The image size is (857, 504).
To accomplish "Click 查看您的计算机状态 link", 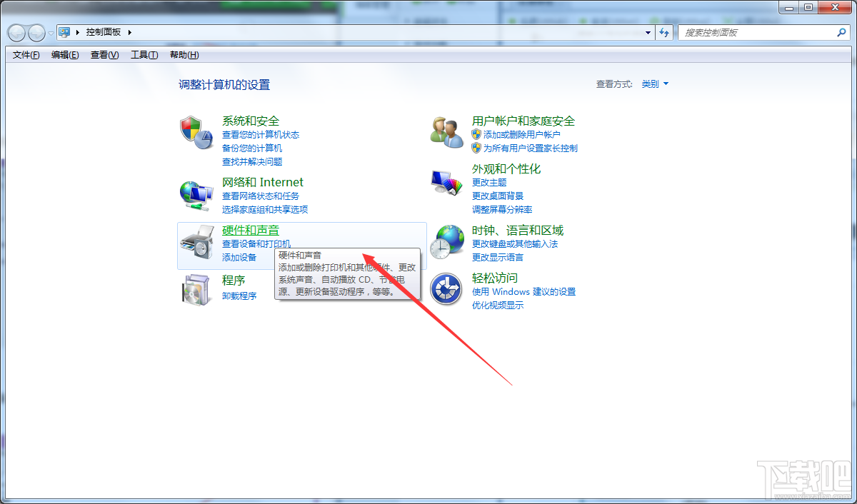I will coord(261,134).
